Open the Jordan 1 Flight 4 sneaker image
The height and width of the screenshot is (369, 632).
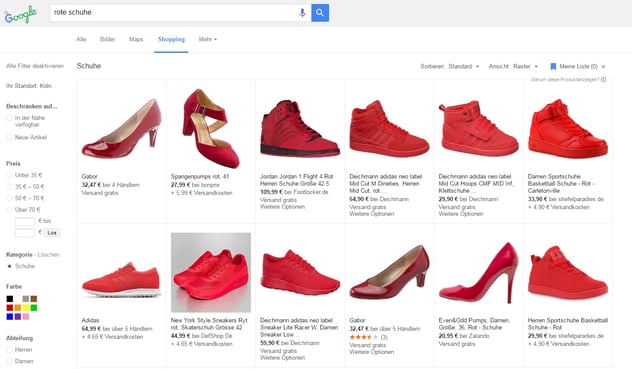pyautogui.click(x=300, y=128)
